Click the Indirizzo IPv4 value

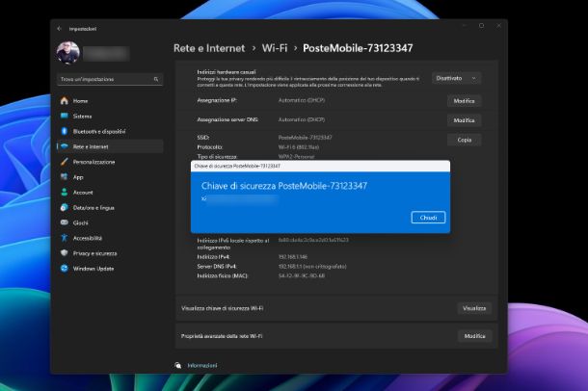coord(293,257)
